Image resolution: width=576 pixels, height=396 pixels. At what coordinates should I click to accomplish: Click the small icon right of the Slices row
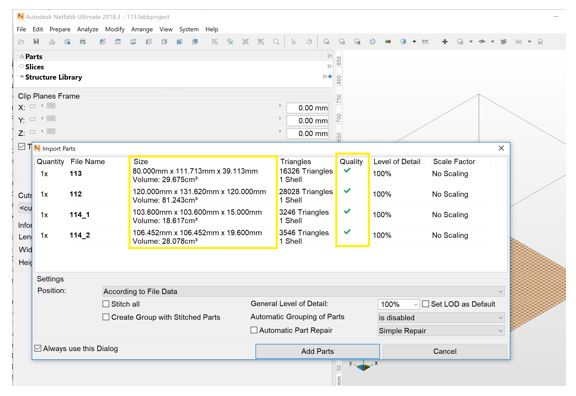click(329, 66)
